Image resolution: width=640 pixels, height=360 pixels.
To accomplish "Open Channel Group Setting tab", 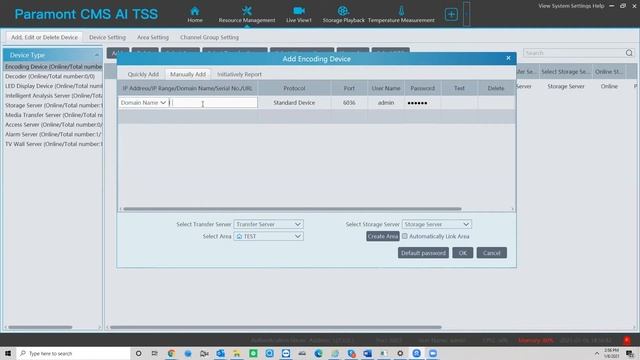I will pyautogui.click(x=209, y=37).
